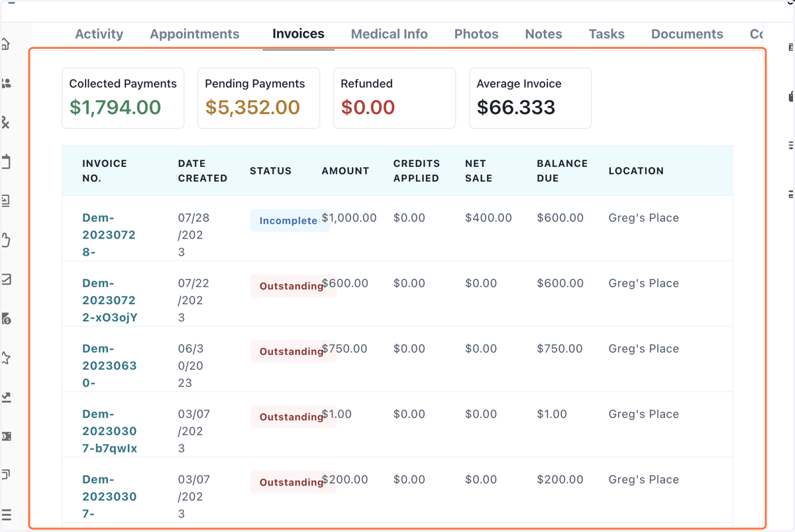Click the 06/30/2023 date cell
The height and width of the screenshot is (532, 795).
191,366
